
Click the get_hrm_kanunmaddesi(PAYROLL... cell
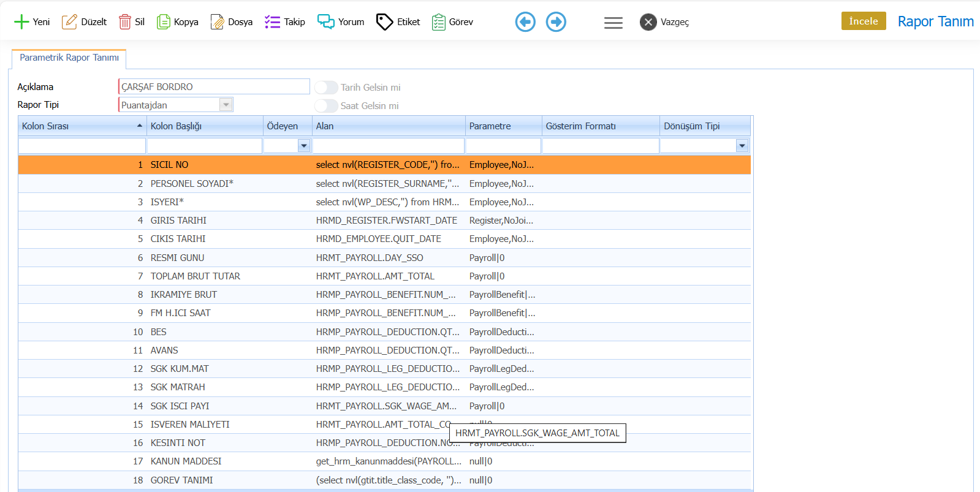pos(389,461)
